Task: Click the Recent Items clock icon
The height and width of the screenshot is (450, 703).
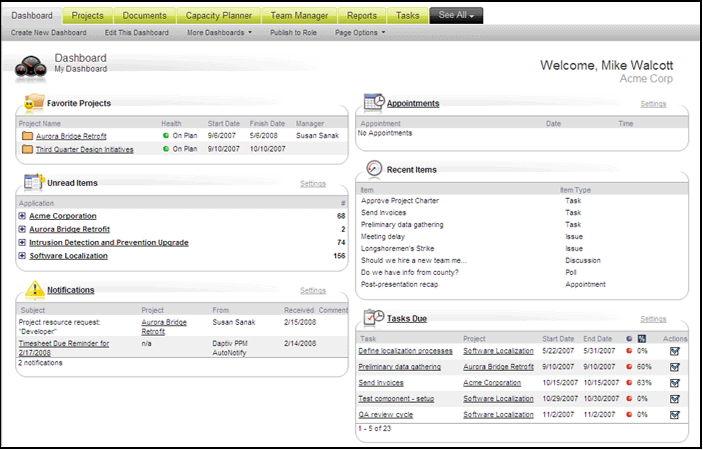Action: (x=374, y=169)
